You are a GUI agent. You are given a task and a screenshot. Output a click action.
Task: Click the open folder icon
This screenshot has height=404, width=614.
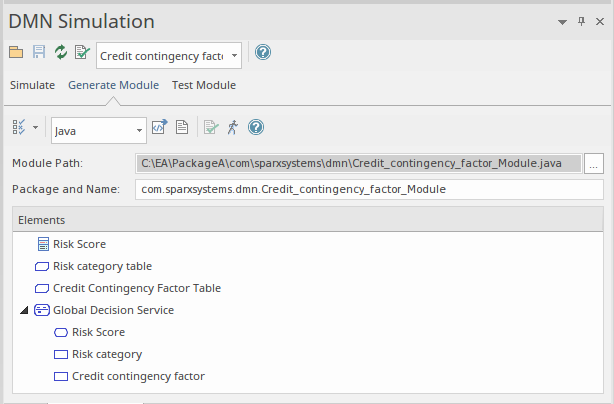coord(17,53)
